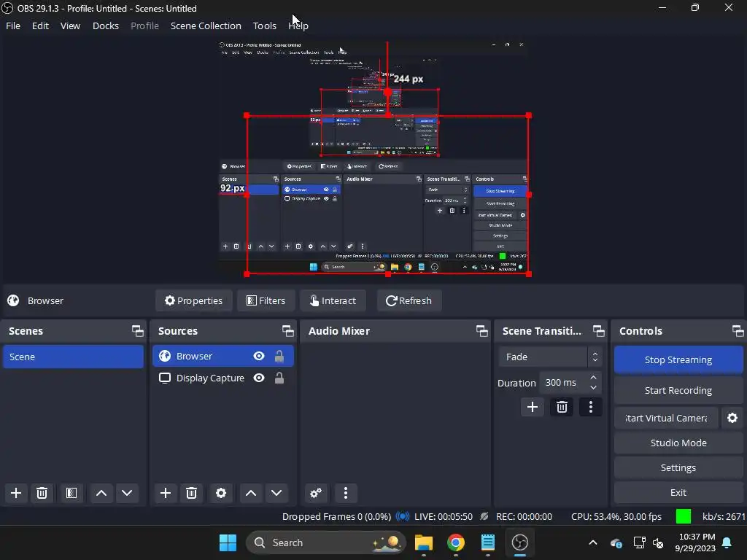Enable Studio Mode
This screenshot has height=560, width=747.
[x=678, y=443]
